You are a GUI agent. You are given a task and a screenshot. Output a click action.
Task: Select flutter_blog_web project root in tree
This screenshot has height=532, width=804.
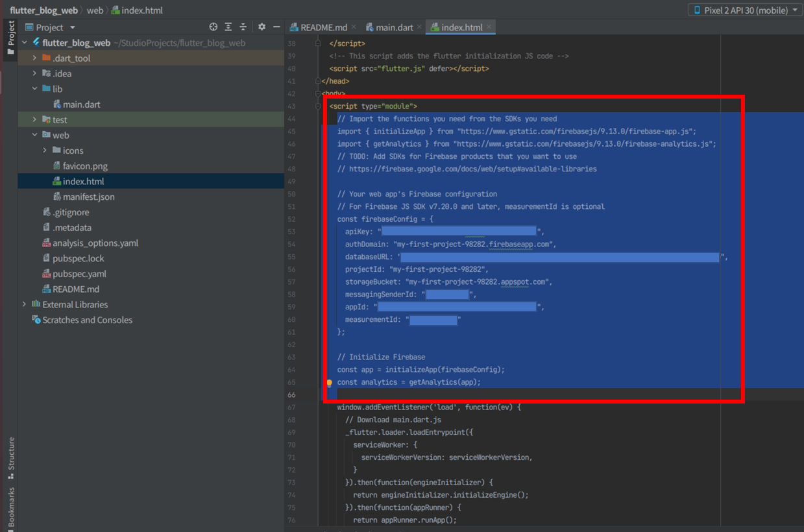(x=76, y=43)
